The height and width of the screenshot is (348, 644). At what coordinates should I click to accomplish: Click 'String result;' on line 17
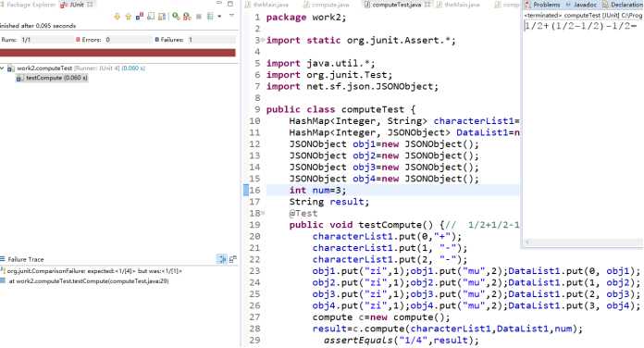tap(329, 202)
